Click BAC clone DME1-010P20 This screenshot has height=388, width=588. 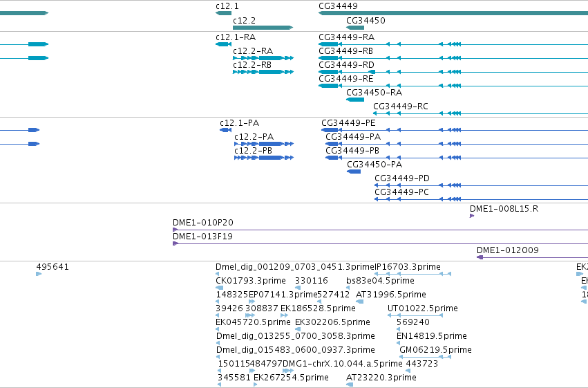[380, 230]
